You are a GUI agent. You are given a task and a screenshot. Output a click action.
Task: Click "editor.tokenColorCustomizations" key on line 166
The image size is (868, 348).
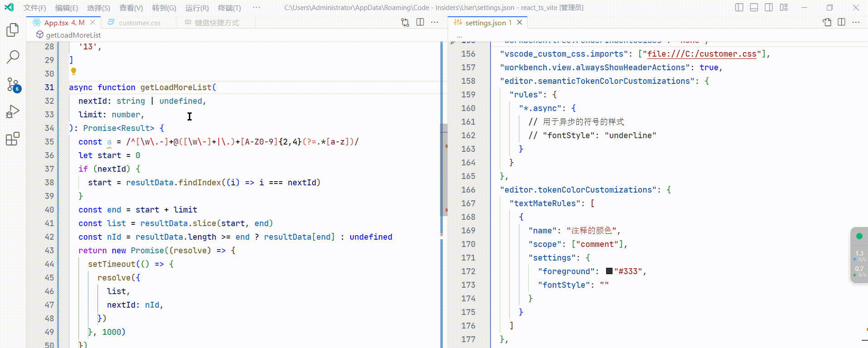click(x=578, y=190)
